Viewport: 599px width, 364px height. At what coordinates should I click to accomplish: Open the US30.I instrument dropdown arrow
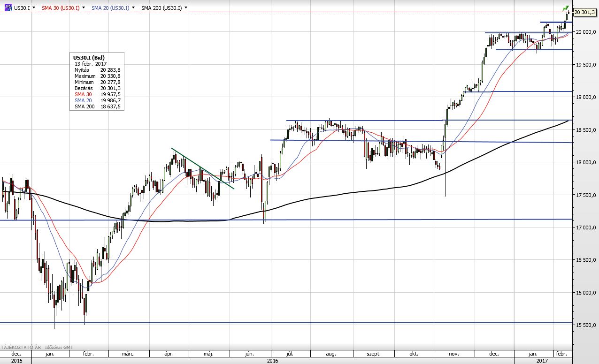34,8
